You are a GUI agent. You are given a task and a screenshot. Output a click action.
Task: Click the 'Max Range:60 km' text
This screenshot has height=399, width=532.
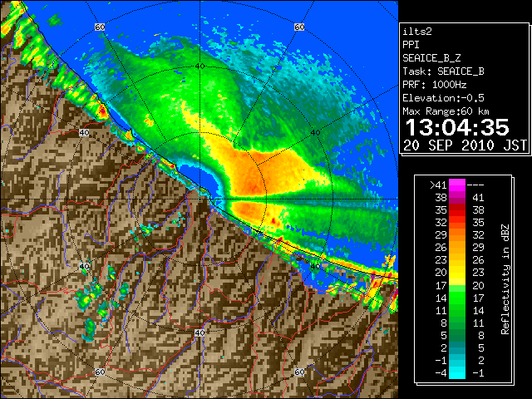[446, 111]
